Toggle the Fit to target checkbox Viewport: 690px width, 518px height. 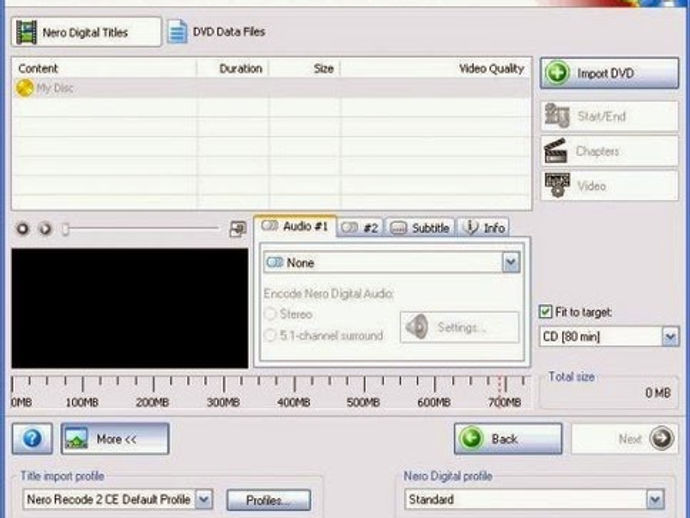click(x=545, y=312)
